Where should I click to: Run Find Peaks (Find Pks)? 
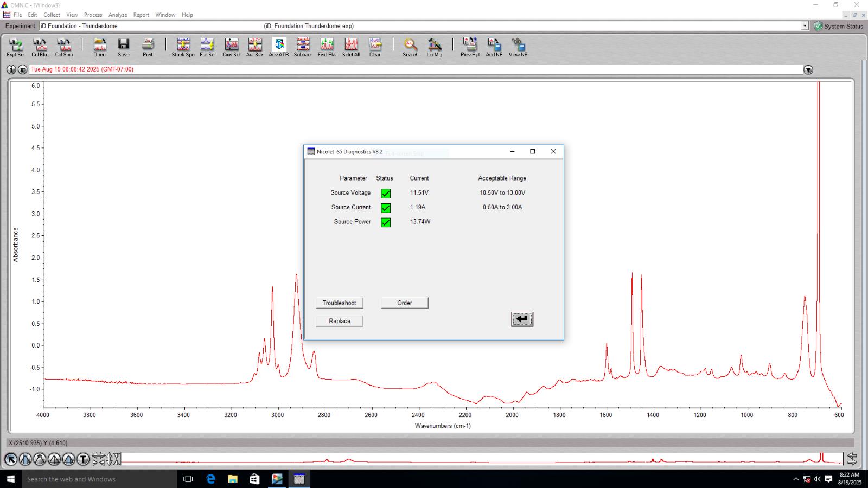click(x=327, y=47)
